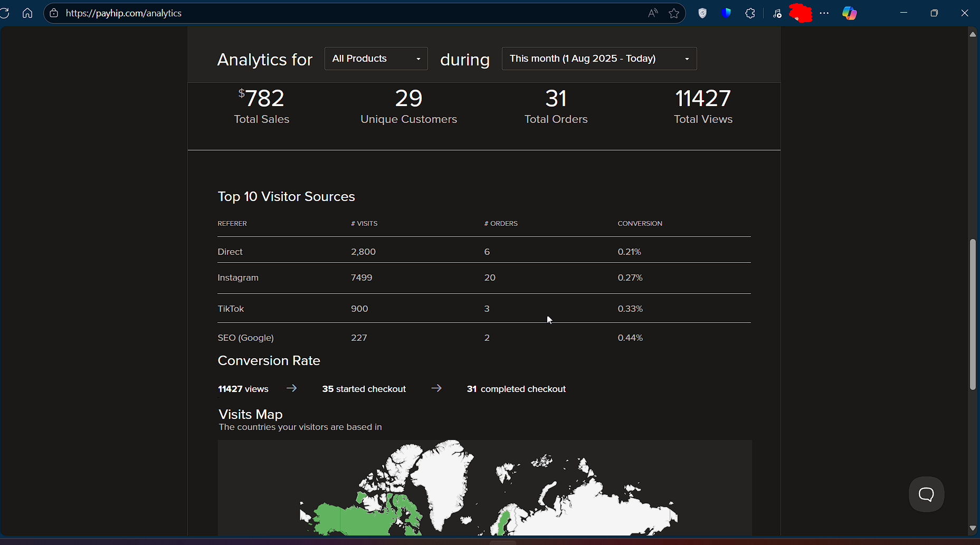Image resolution: width=980 pixels, height=545 pixels.
Task: Click the Instagram referer row
Action: (484, 278)
